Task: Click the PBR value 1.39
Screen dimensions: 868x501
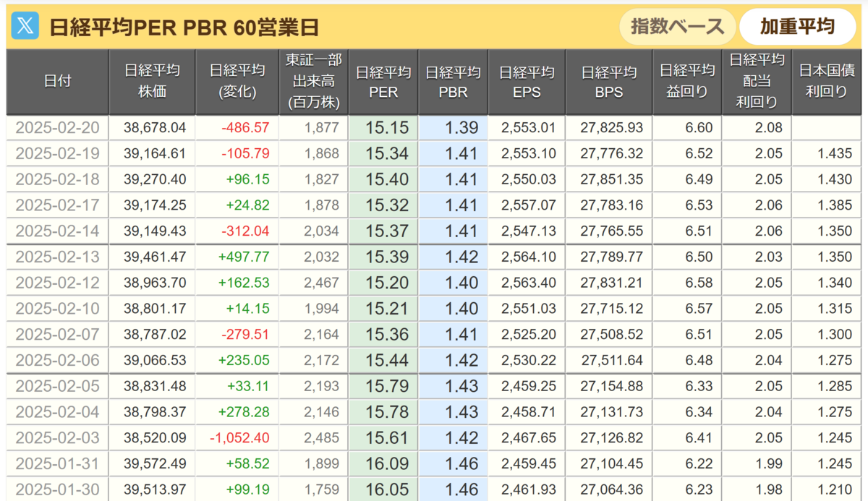Action: 461,128
